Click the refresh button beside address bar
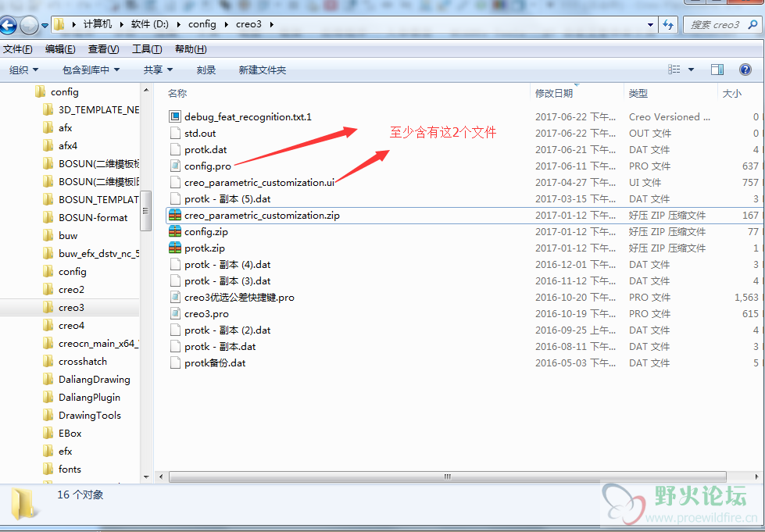Screen dimensions: 765x532 [668, 25]
